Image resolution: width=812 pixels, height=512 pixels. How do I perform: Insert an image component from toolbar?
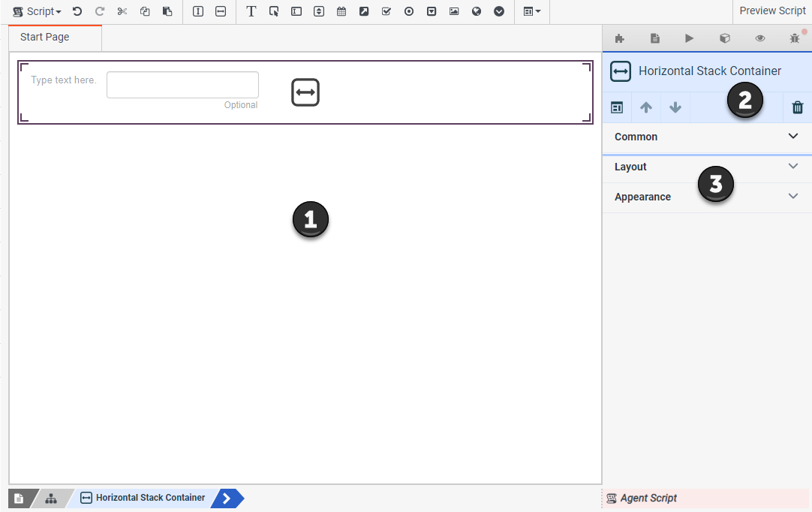454,11
